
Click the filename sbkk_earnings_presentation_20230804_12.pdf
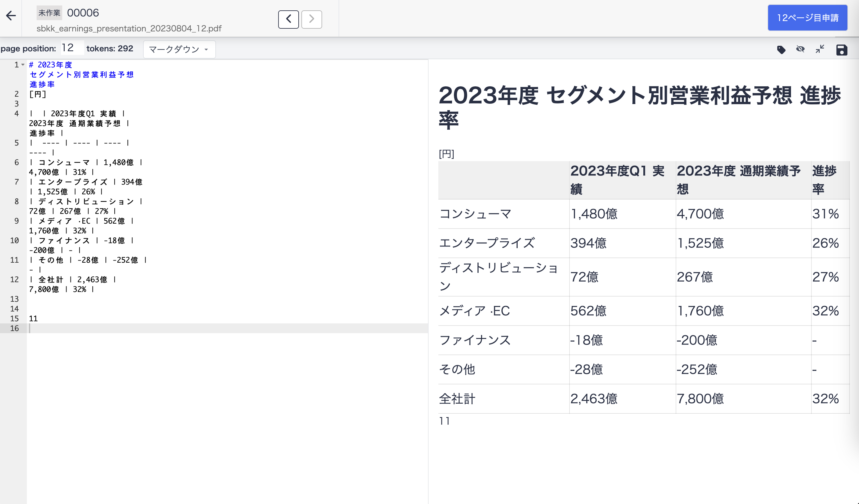[x=129, y=28]
